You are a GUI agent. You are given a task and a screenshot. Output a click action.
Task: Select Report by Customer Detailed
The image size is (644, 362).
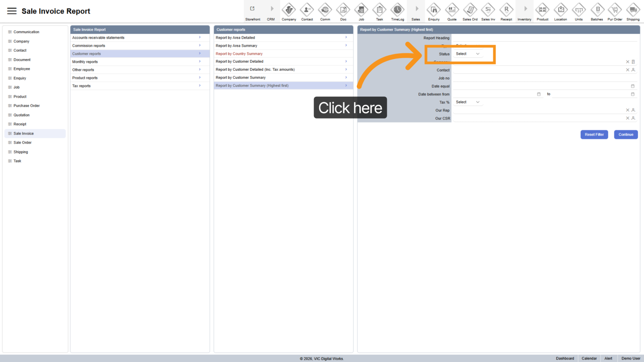click(240, 62)
